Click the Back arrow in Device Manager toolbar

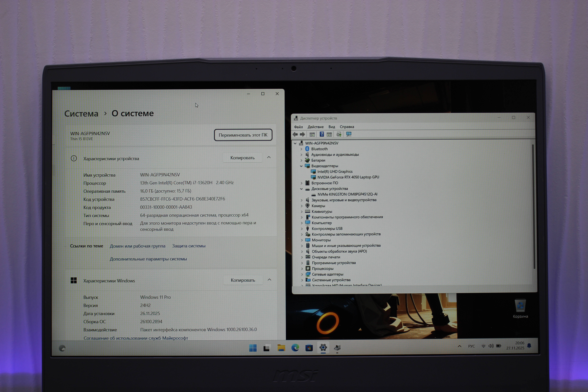[295, 135]
